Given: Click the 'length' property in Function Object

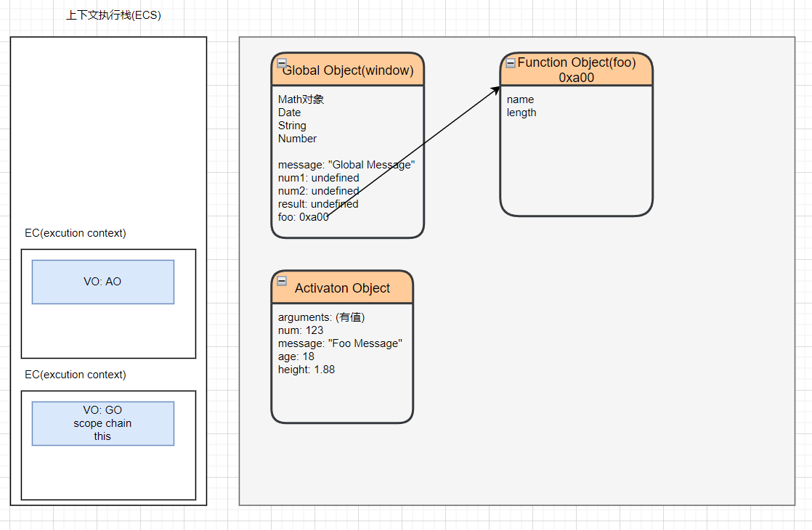Looking at the screenshot, I should point(521,113).
